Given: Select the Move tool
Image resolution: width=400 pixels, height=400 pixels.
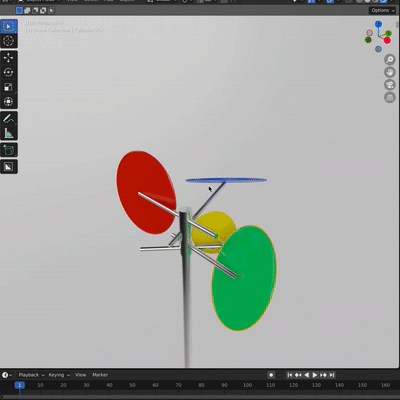Looking at the screenshot, I should 8,58.
